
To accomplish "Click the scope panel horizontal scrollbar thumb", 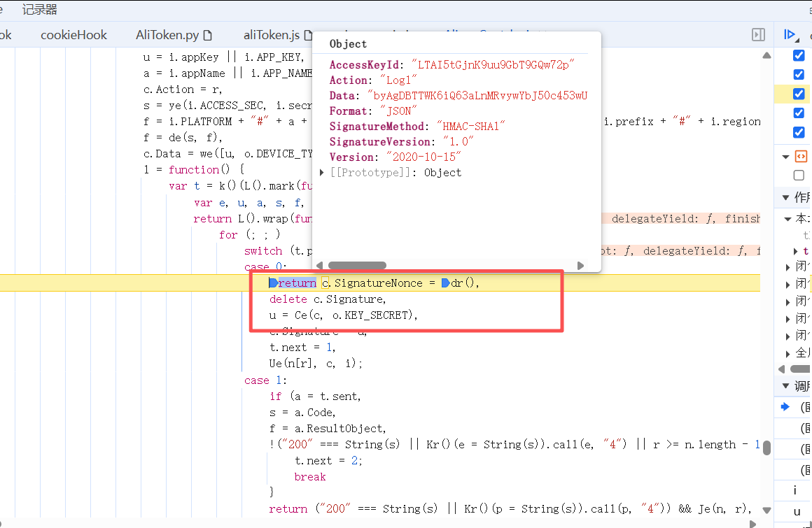I will (x=801, y=369).
